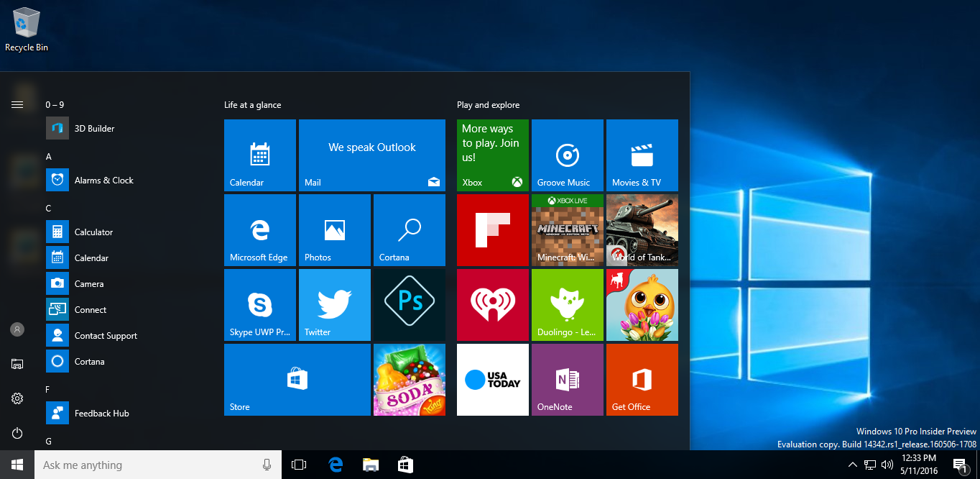The image size is (980, 479).
Task: Click the 'F' letter group header
Action: (x=48, y=390)
